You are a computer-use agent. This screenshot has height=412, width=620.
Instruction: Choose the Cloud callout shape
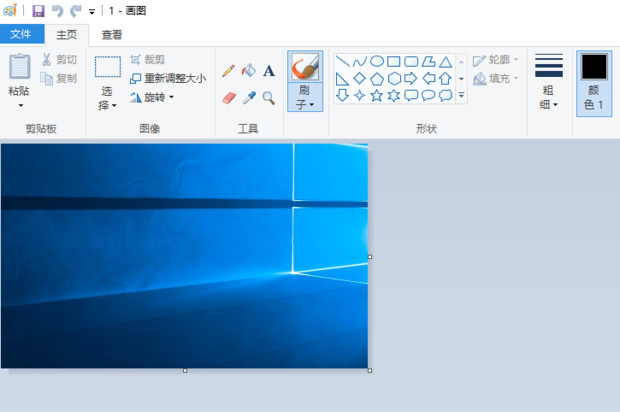click(x=446, y=95)
